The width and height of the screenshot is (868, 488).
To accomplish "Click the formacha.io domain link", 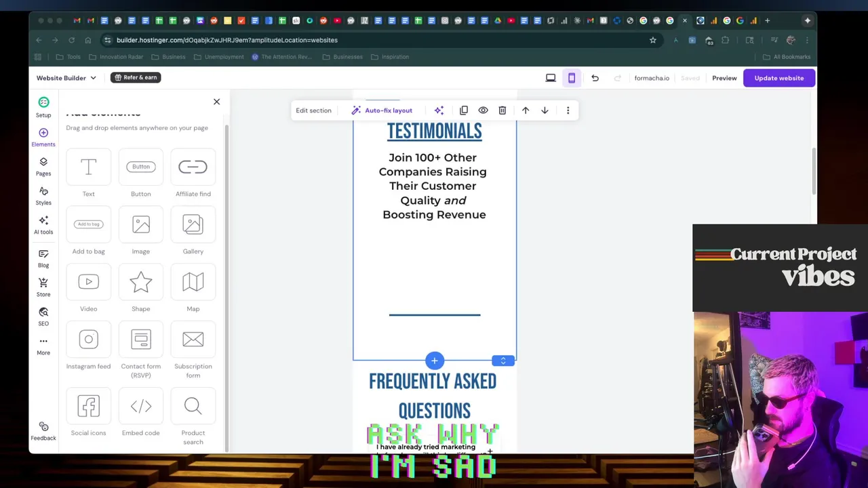I will [652, 78].
